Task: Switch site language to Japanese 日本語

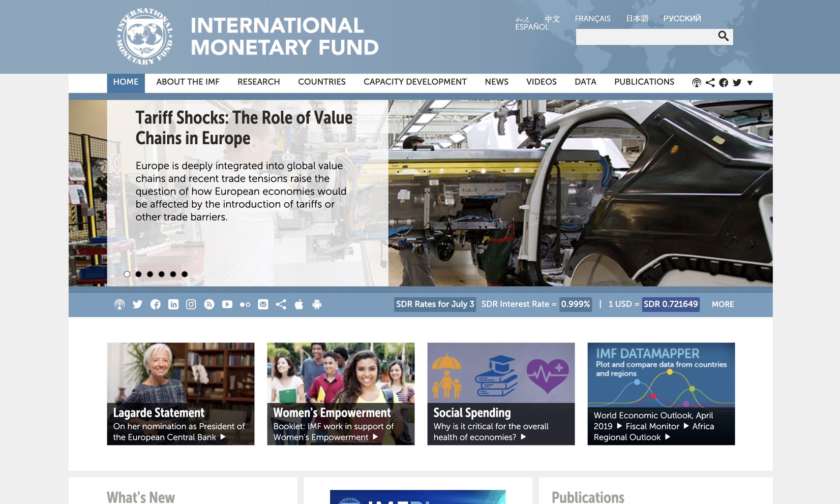Action: 637,19
